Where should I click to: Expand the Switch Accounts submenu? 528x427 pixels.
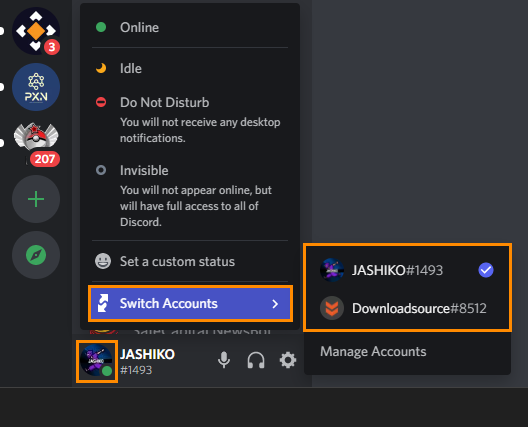pos(190,303)
